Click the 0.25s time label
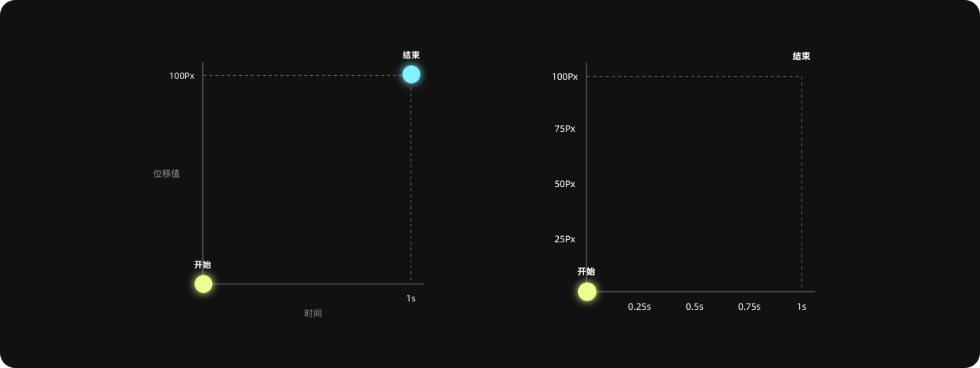The image size is (980, 368). click(639, 307)
